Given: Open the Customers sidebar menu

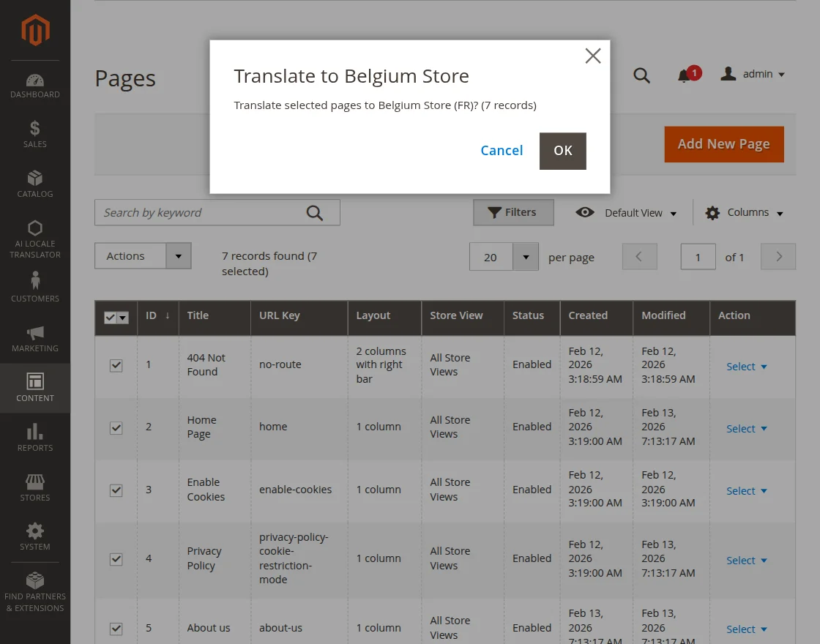Looking at the screenshot, I should pos(35,287).
